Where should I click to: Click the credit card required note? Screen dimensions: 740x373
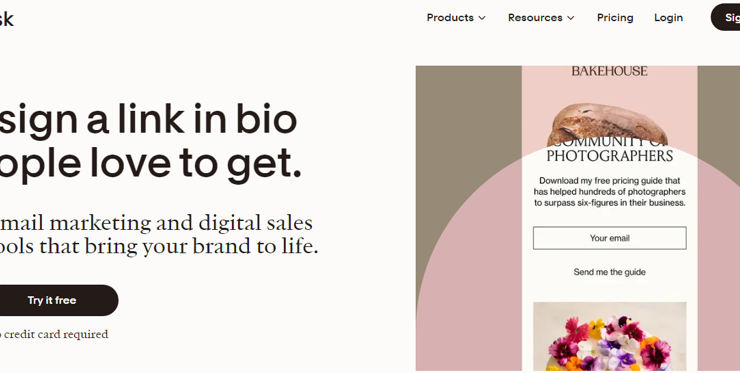[x=54, y=334]
